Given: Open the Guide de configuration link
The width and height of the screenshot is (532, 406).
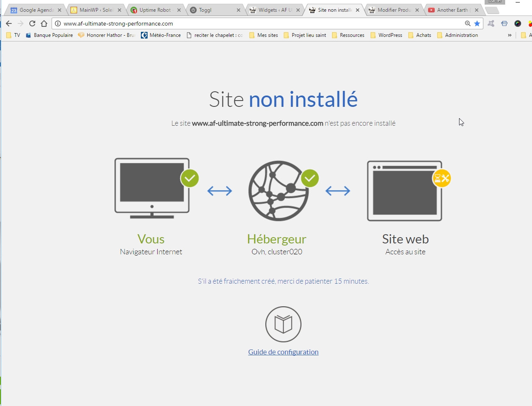Looking at the screenshot, I should click(283, 352).
